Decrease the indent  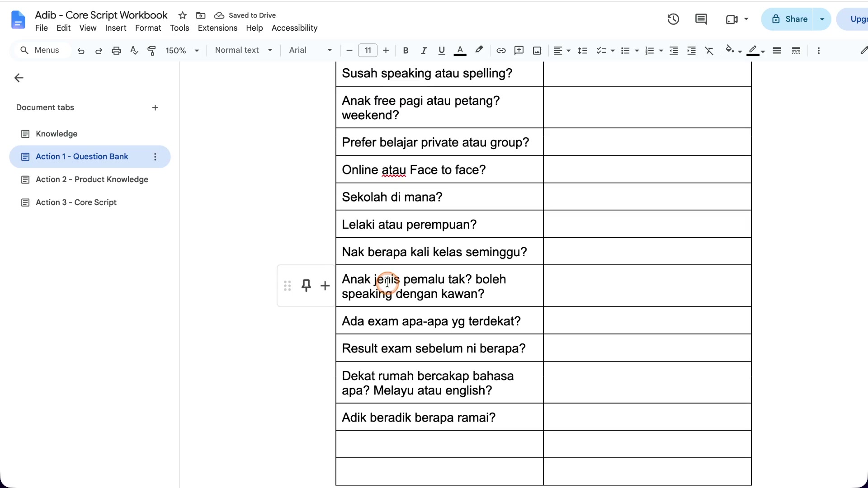click(x=674, y=51)
